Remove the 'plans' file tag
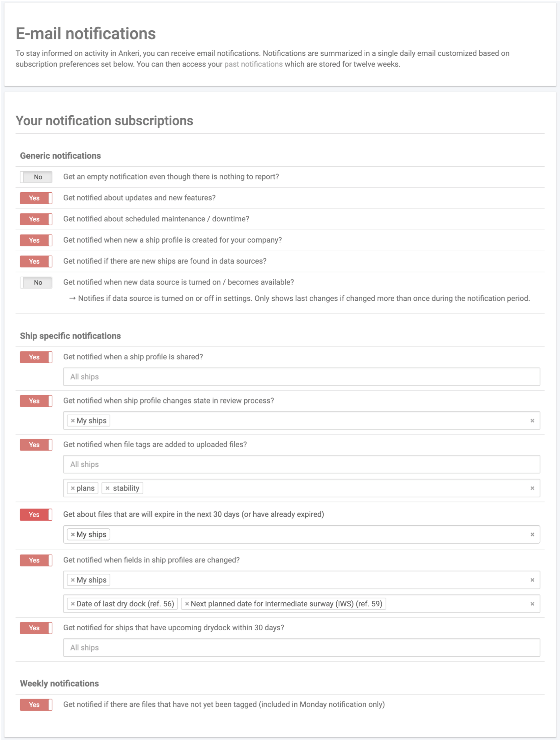 click(73, 488)
